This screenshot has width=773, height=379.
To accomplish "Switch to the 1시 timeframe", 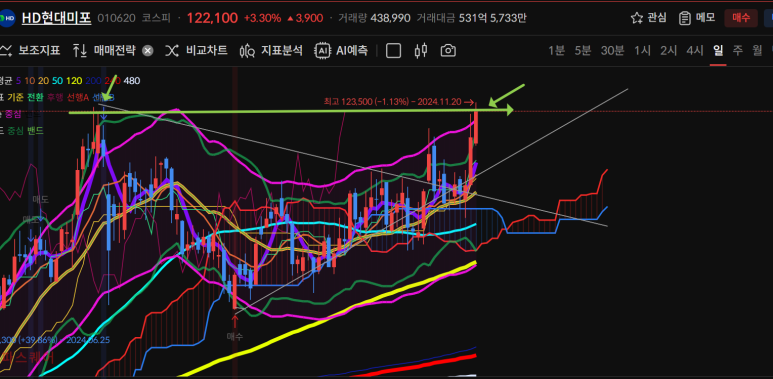I will pos(642,50).
